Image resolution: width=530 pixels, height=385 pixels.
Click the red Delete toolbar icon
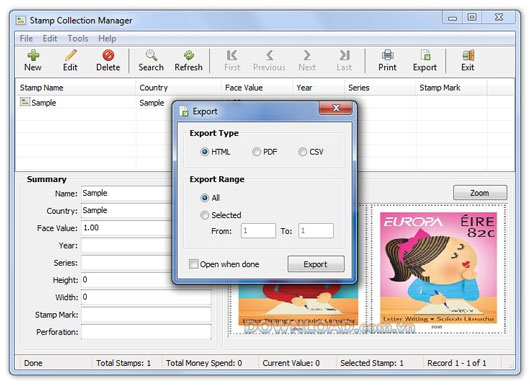point(108,55)
